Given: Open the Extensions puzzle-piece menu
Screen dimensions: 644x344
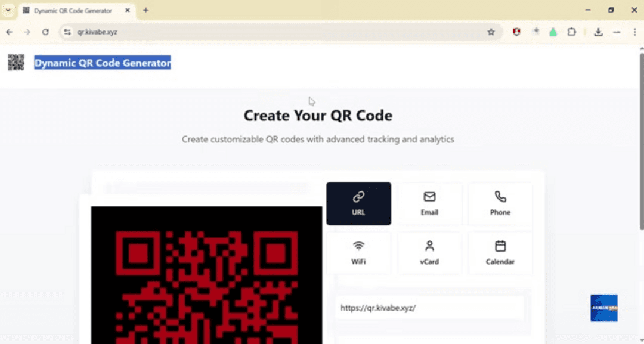Looking at the screenshot, I should point(571,32).
